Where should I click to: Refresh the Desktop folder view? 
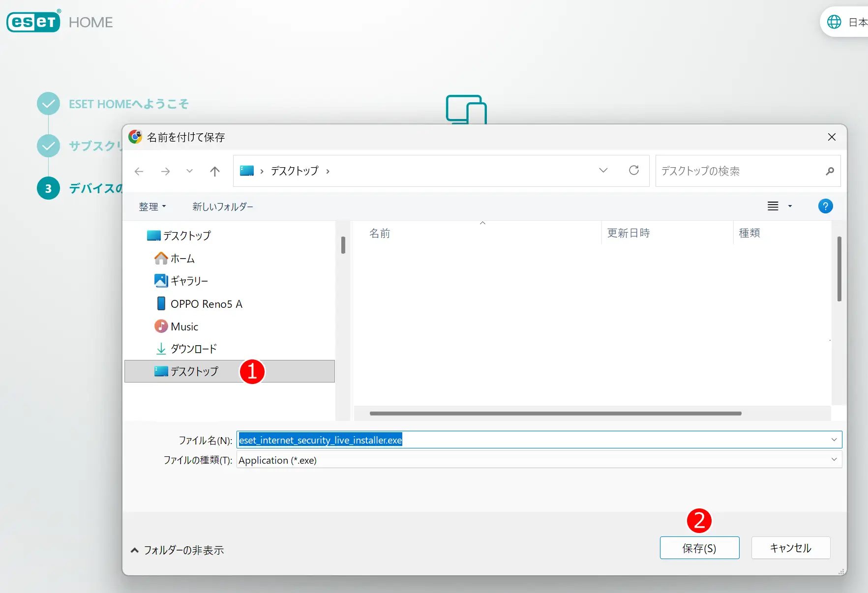pos(634,170)
